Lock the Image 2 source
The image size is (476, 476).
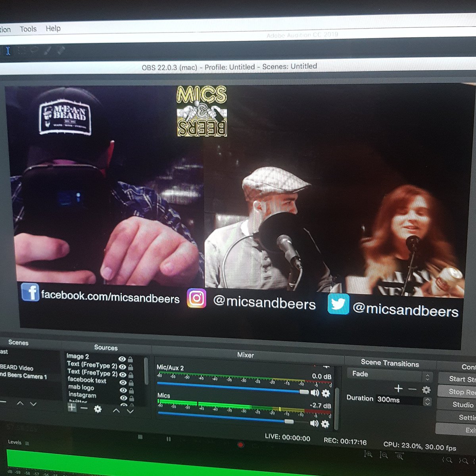point(130,359)
